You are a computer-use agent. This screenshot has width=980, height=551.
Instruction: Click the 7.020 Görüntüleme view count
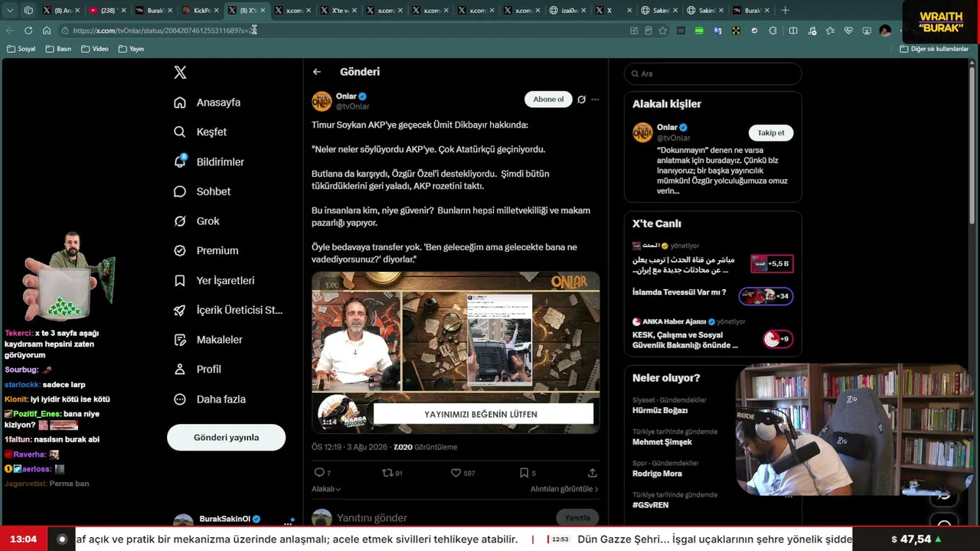[425, 447]
